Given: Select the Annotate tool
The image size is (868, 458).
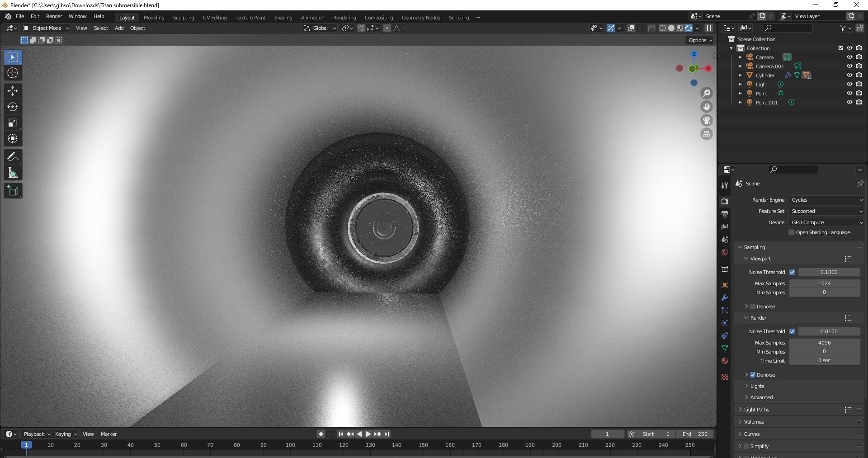Looking at the screenshot, I should click(x=13, y=157).
